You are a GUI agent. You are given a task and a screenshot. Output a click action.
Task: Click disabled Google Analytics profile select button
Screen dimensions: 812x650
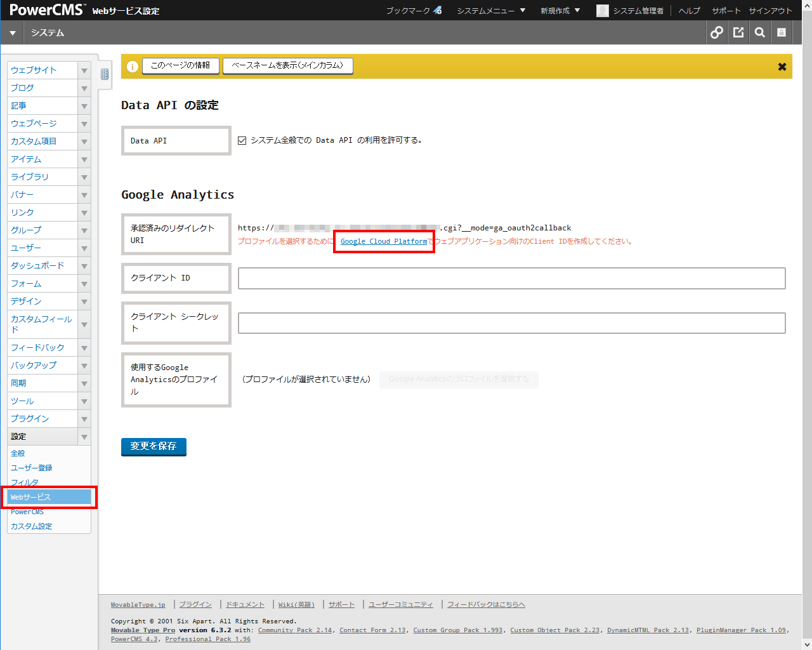[459, 380]
